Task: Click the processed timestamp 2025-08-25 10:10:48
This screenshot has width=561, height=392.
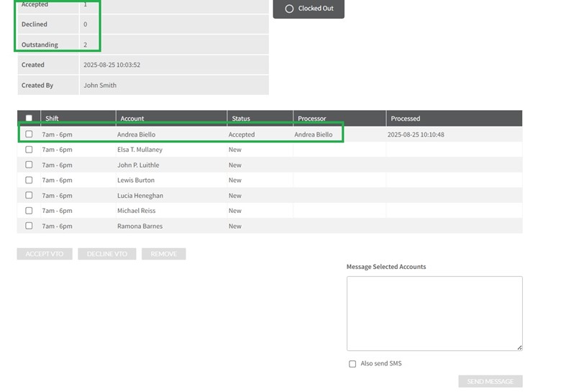Action: coord(416,135)
